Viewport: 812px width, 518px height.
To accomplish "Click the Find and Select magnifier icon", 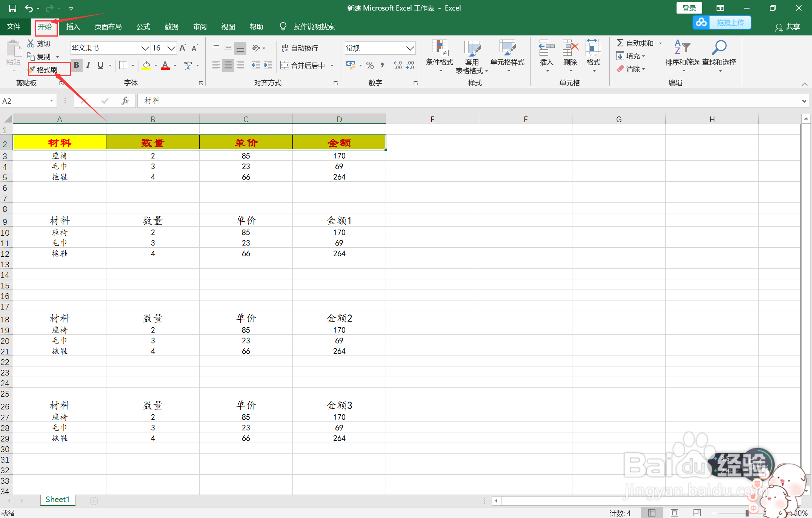I will point(719,48).
